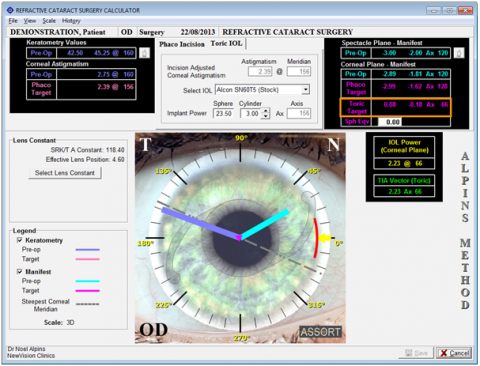
Task: Click the OD eye field in header
Action: (x=126, y=32)
